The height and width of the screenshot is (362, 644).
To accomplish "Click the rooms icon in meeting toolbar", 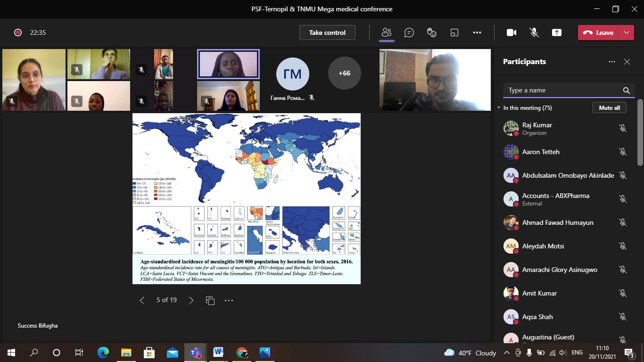I will 454,33.
